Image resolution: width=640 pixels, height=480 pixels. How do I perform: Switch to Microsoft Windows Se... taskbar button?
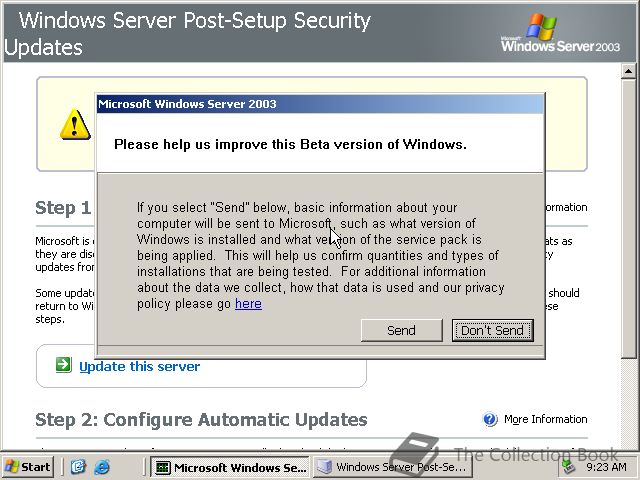230,467
